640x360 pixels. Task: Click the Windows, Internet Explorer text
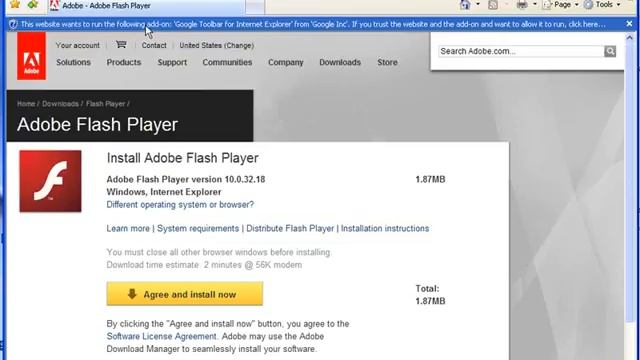point(164,192)
